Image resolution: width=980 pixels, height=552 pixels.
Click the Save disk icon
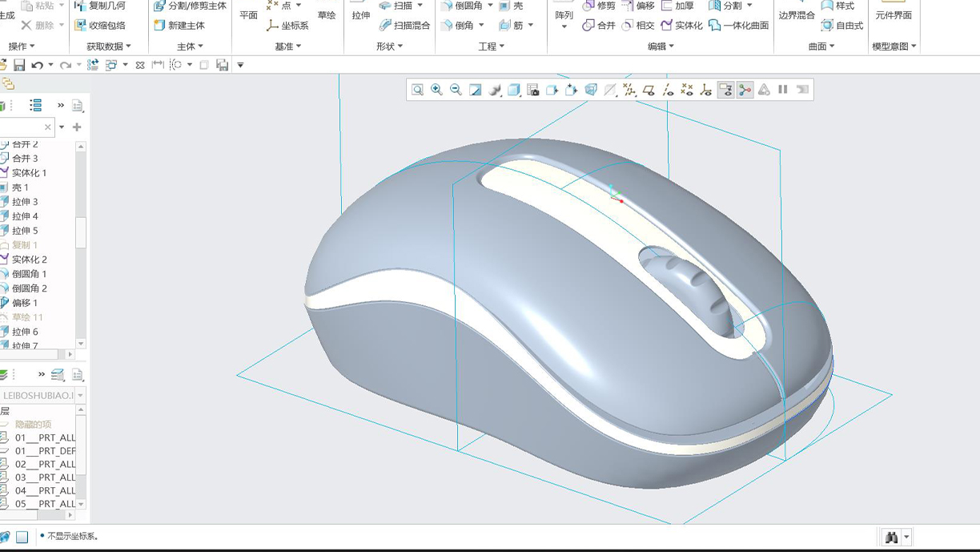tap(19, 65)
